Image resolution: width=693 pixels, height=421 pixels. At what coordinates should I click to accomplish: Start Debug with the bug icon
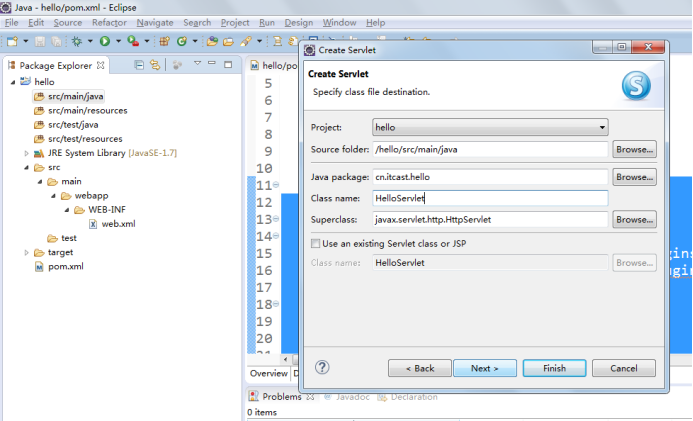tap(77, 41)
